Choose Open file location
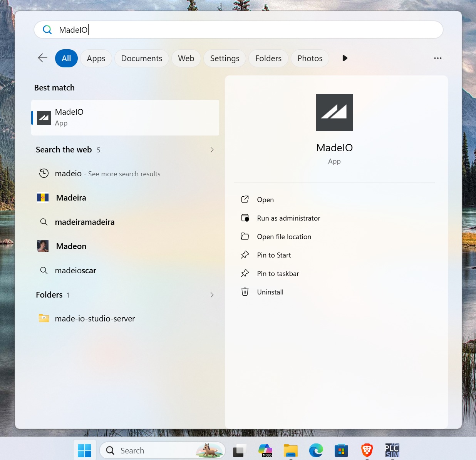The image size is (476, 460). point(284,237)
